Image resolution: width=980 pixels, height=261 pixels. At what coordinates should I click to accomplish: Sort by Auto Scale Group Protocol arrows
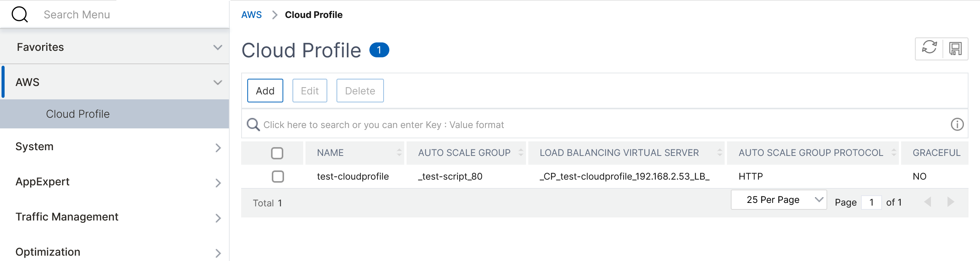tap(894, 152)
